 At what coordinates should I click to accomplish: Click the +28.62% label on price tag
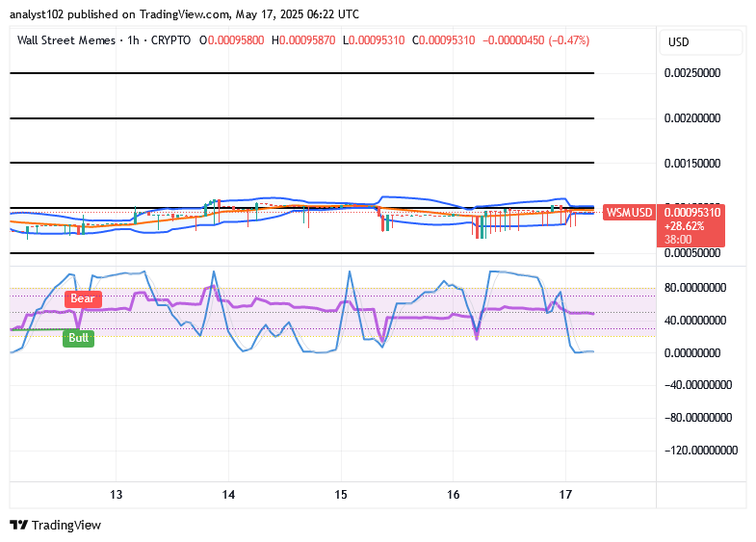[684, 226]
